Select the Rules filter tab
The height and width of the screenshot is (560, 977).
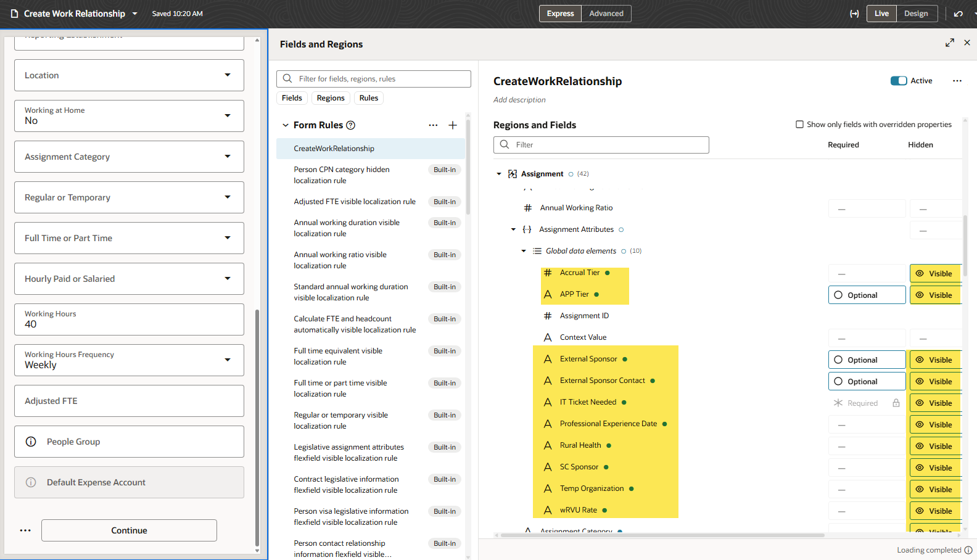click(x=369, y=98)
